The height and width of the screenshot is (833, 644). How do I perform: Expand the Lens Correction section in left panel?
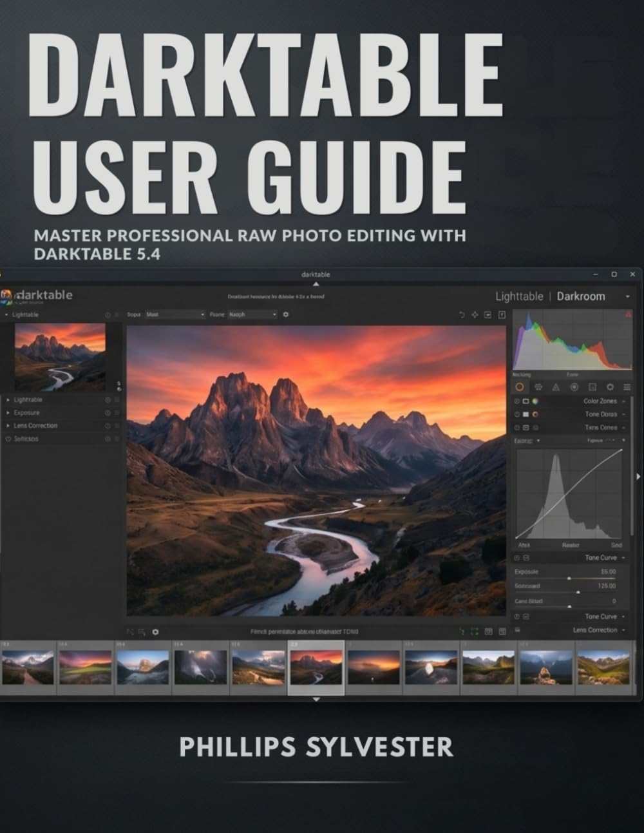pos(8,426)
